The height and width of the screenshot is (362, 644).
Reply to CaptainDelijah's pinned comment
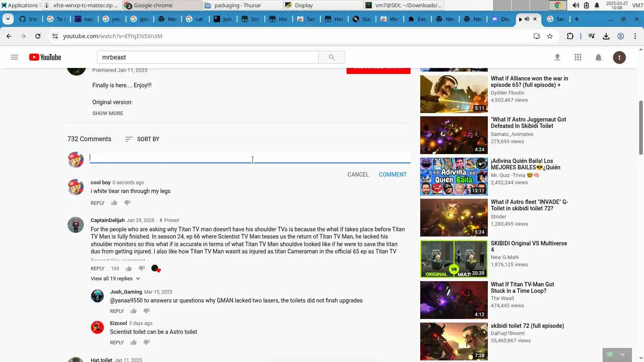97,269
